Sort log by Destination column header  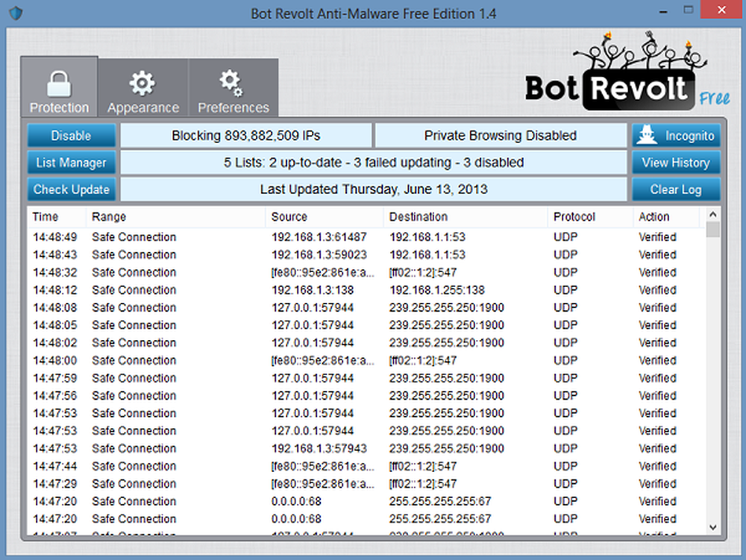coord(419,217)
